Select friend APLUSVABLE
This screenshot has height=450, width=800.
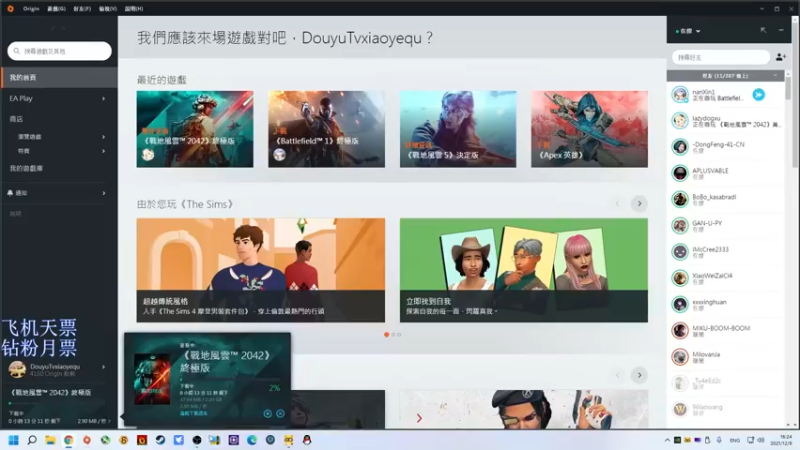coord(726,173)
